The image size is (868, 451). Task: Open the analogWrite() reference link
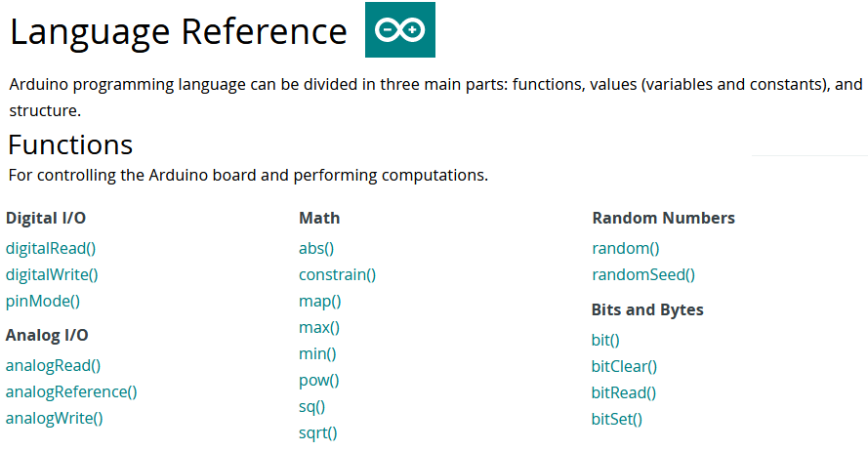(55, 418)
